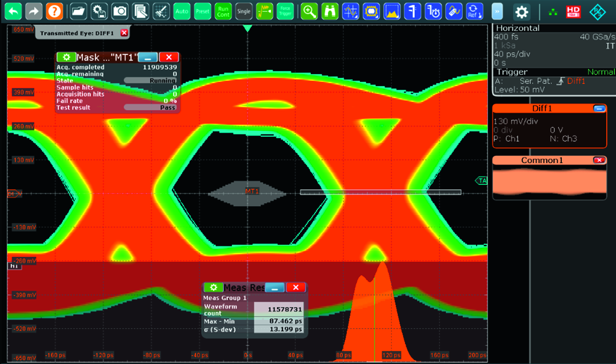616x364 pixels.
Task: Click the magnifier zoom icon
Action: click(309, 12)
